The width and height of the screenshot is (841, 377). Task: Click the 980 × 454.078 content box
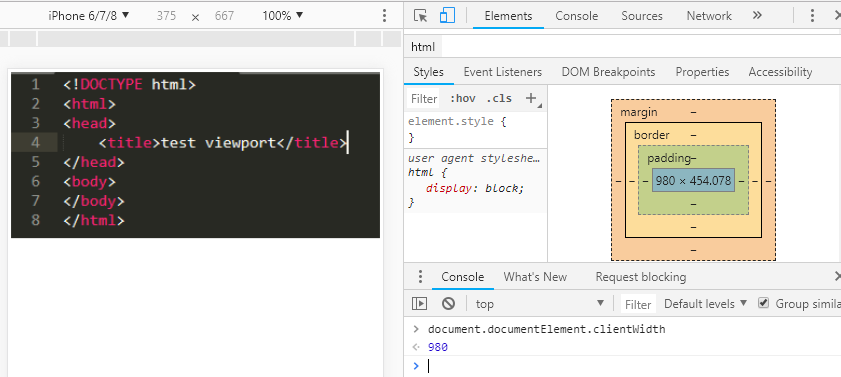point(693,181)
